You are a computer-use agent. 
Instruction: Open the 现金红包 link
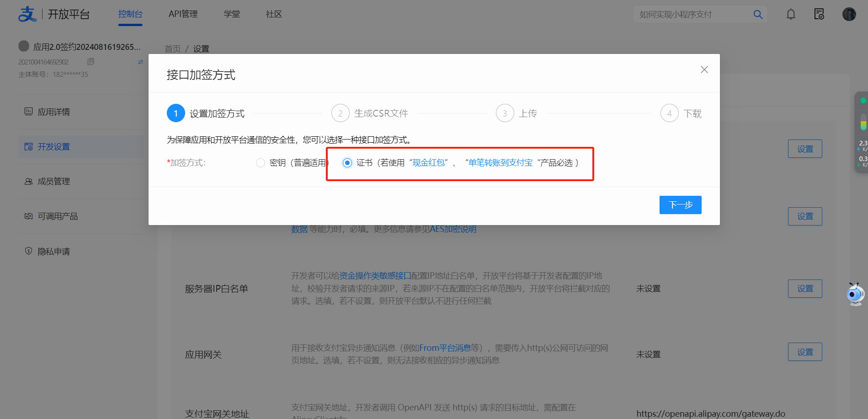(428, 163)
